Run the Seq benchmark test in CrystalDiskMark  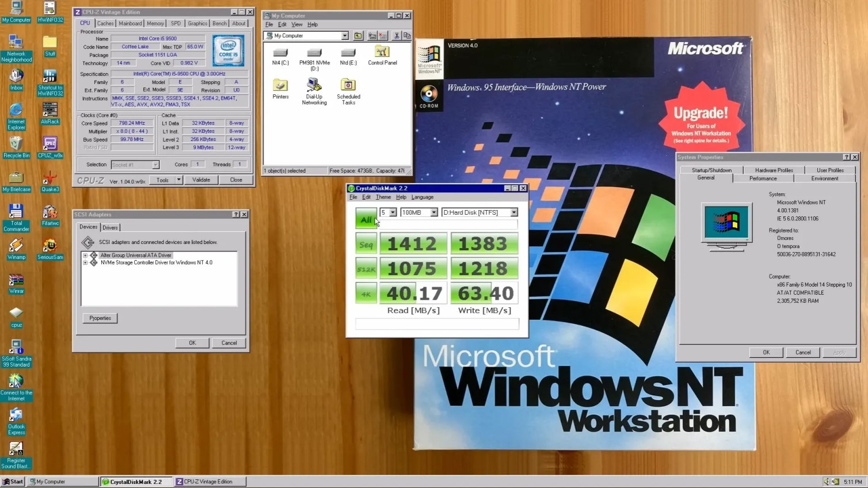click(366, 243)
